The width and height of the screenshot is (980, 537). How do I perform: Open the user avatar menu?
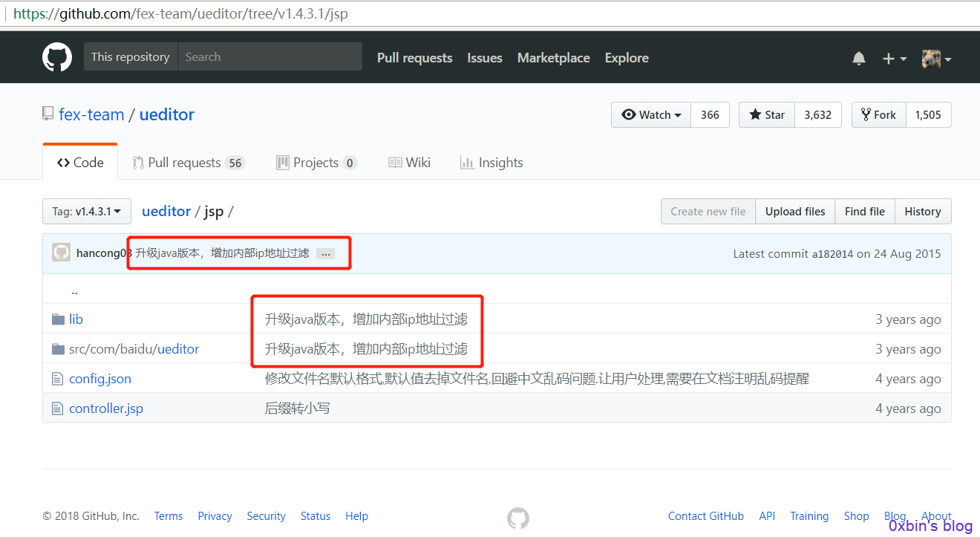click(936, 58)
